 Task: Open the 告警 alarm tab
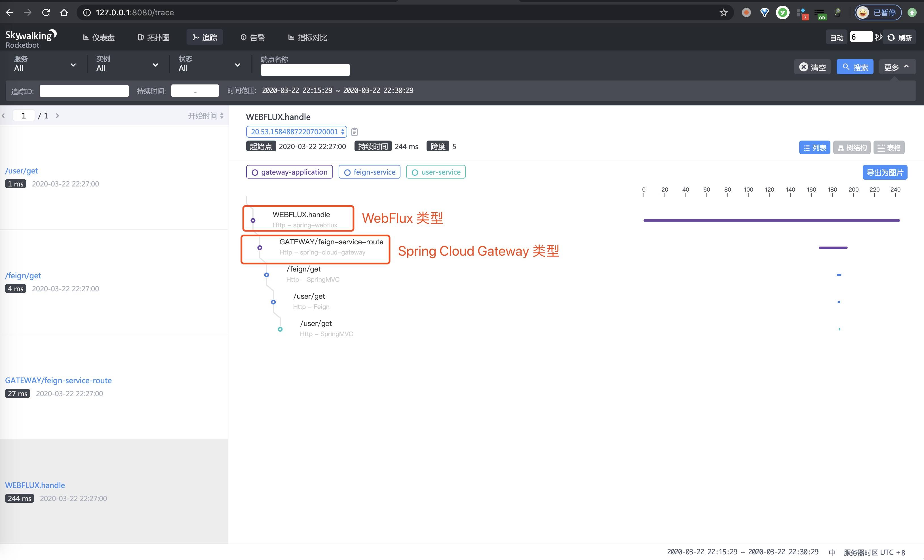[253, 37]
